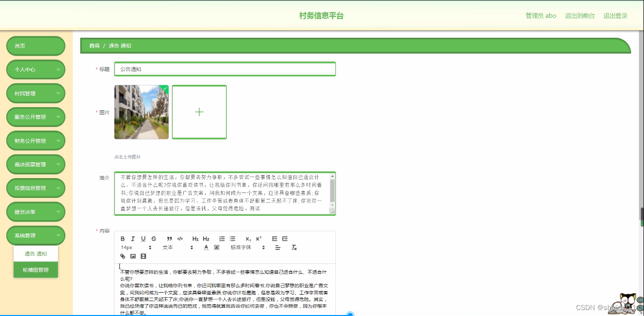The width and height of the screenshot is (644, 316).
Task: Apply Heading 1 style with the H1 icon
Action: click(x=195, y=239)
